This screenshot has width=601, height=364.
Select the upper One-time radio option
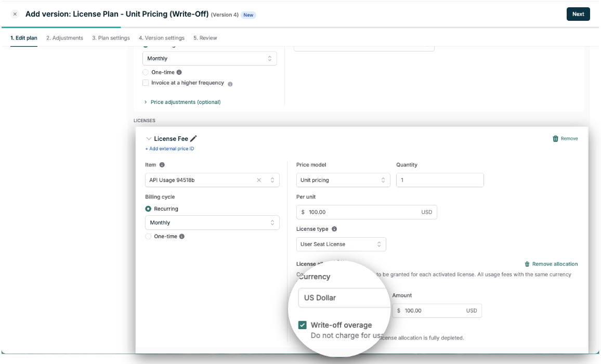(x=146, y=72)
